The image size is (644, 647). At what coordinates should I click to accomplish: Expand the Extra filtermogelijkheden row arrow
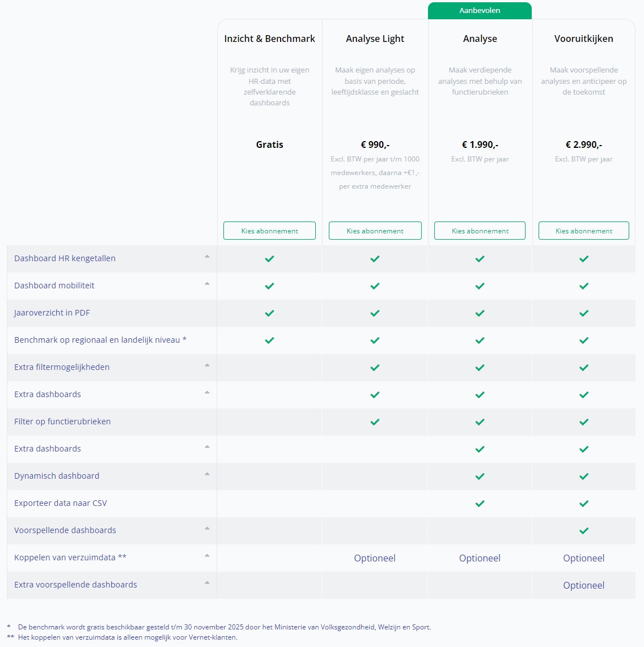click(207, 365)
